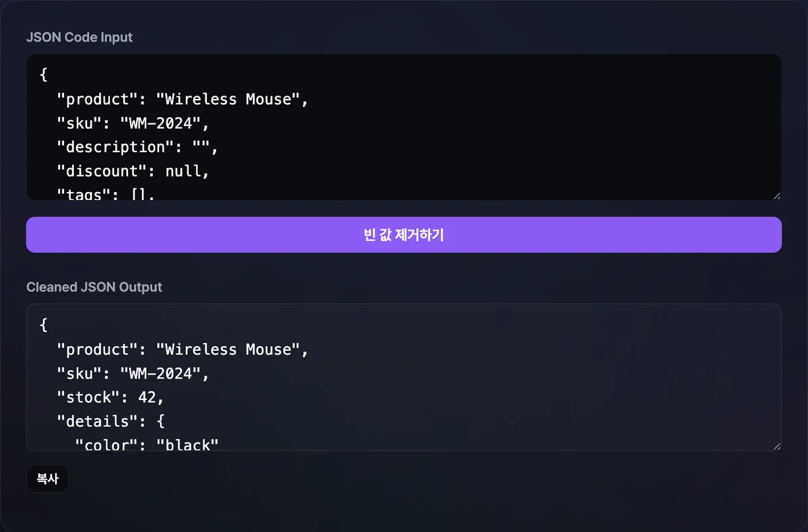The image size is (808, 532).
Task: Place cursor on "discount": null in input
Action: click(x=133, y=171)
